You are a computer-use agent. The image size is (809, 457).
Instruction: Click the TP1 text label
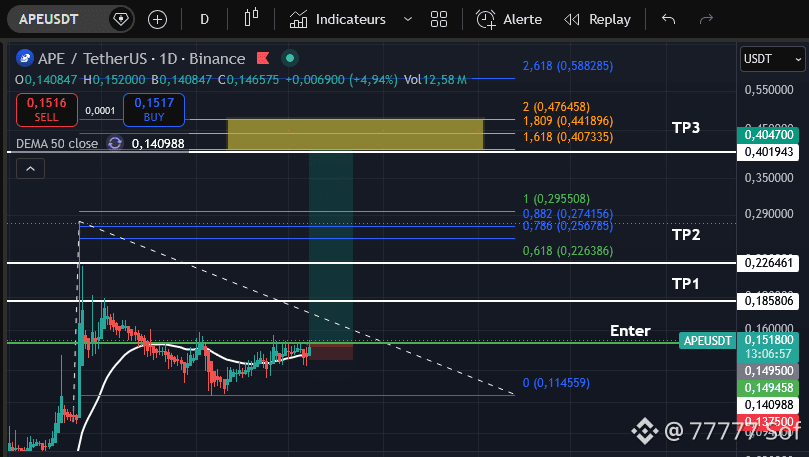pos(685,284)
